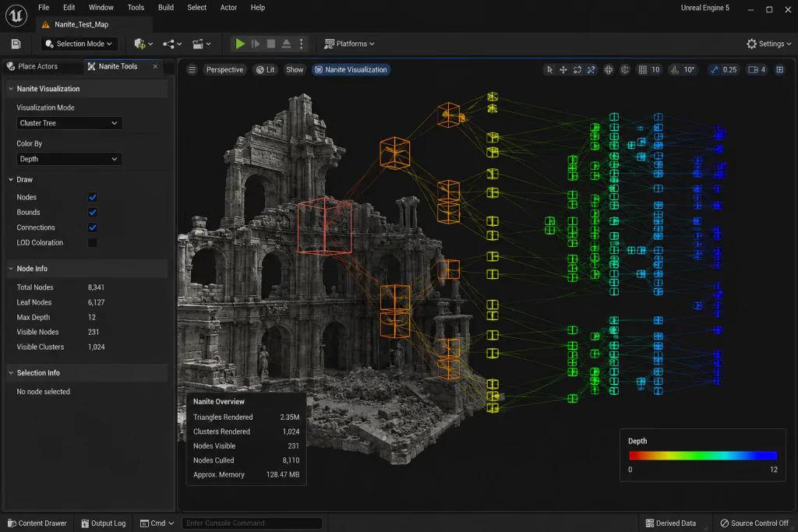Viewport: 798px width, 532px height.
Task: Choose the select cursor tool in viewport
Action: (x=549, y=69)
